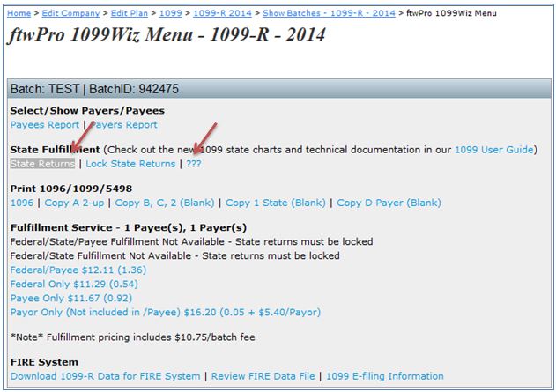Click the ??? link in State Fulfillment

(x=194, y=164)
